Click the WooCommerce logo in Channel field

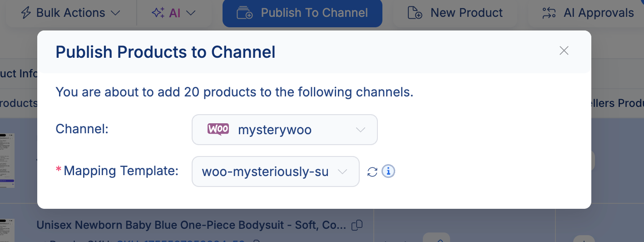218,130
